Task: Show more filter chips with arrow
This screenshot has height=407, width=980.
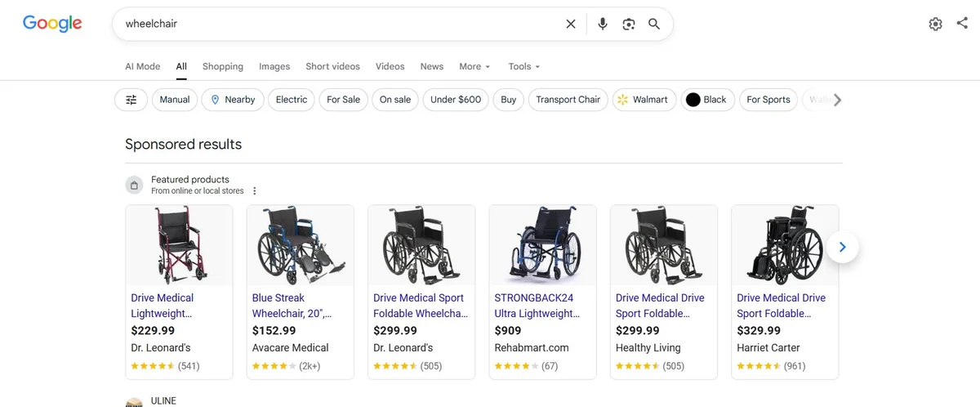Action: coord(837,100)
